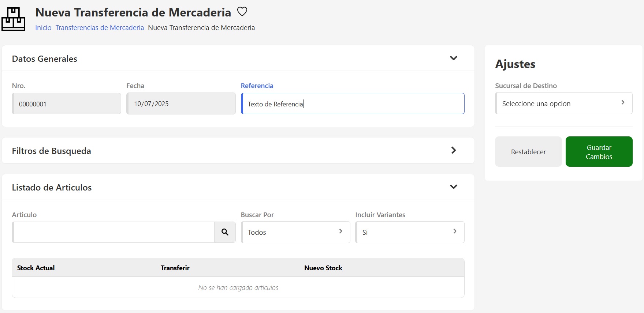Open the Sucursal de Destino dropdown
The height and width of the screenshot is (313, 644).
pos(563,103)
